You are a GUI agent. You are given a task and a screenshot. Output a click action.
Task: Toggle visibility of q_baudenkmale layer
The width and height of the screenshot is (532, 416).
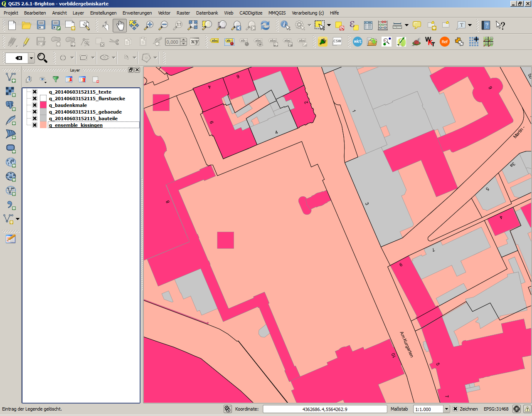tap(35, 105)
